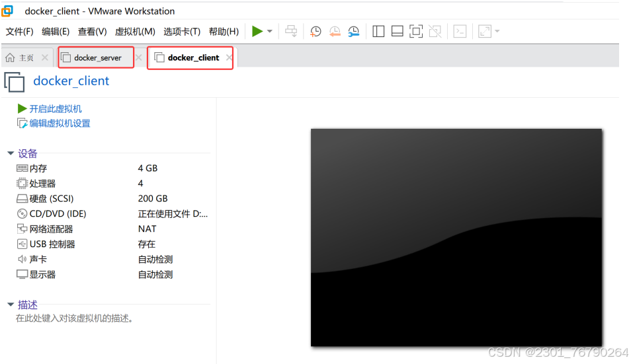Select the 硬盘 (SCSI) device row
This screenshot has width=631, height=364.
[112, 198]
